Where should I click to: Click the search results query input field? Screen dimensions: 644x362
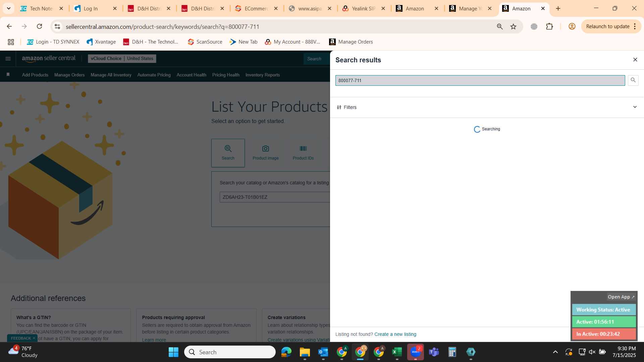pyautogui.click(x=480, y=80)
